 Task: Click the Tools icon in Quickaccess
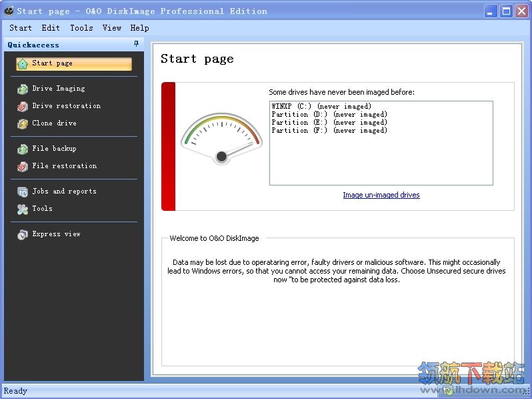point(23,210)
